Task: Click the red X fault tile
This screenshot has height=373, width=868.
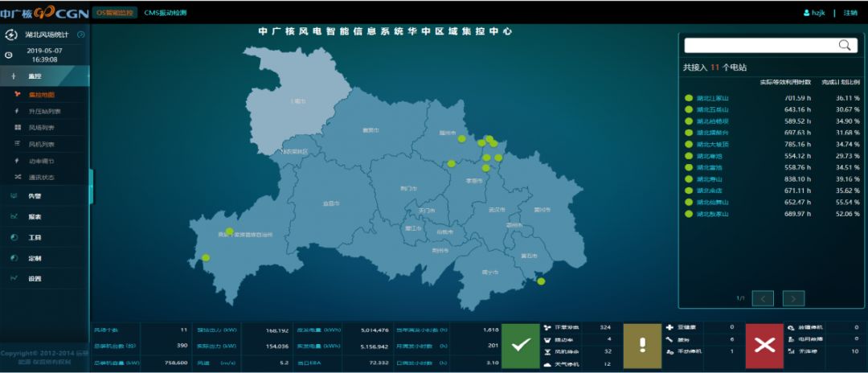Action: (764, 344)
